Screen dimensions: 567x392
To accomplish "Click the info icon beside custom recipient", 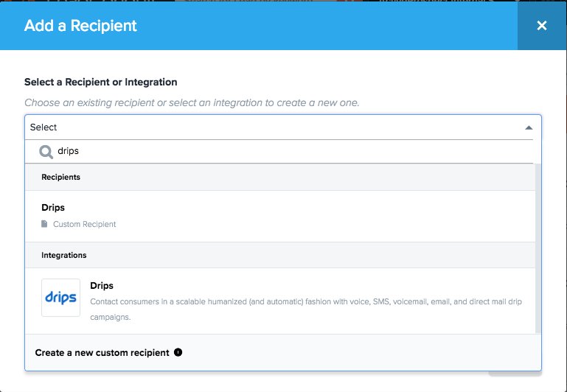I will [x=178, y=353].
